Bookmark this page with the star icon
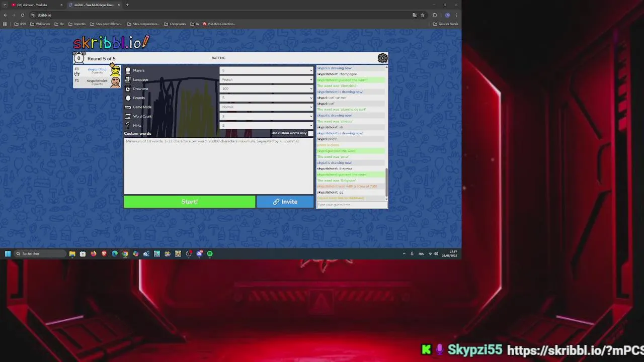Image resolution: width=644 pixels, height=362 pixels. pos(423,15)
